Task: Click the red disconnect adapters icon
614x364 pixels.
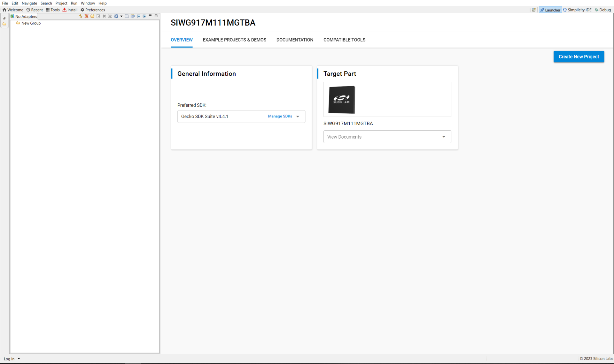Action: click(86, 16)
